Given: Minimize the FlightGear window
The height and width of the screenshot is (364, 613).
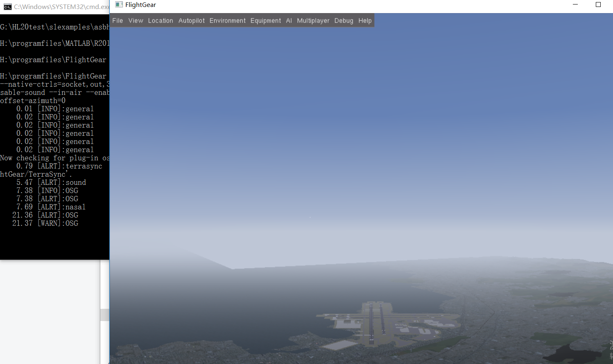Looking at the screenshot, I should coord(575,4).
